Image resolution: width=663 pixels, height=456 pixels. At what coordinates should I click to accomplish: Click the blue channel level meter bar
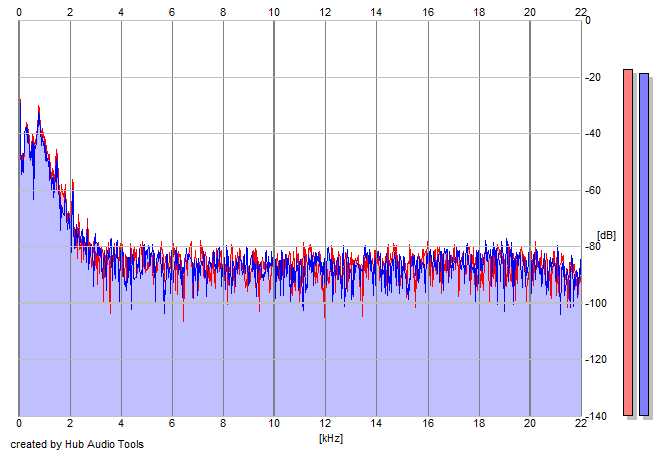click(644, 244)
